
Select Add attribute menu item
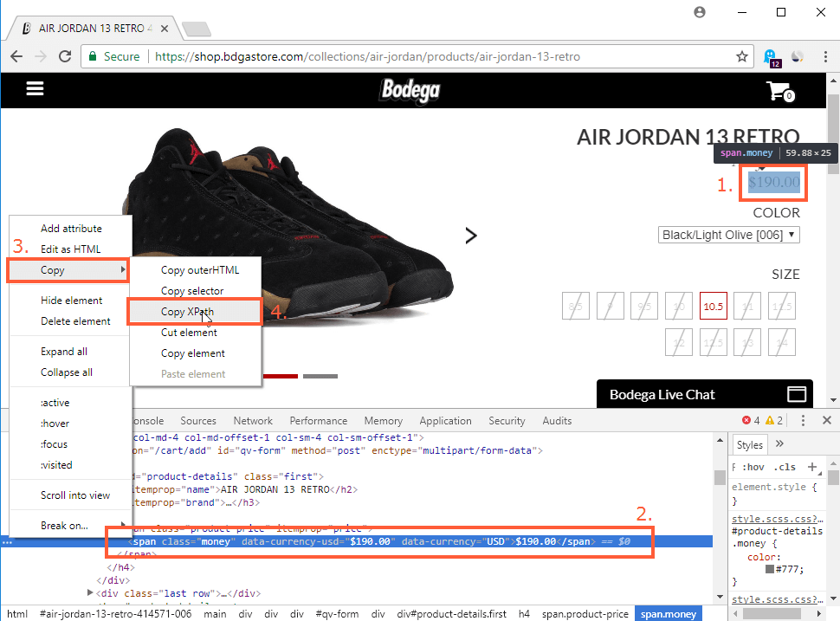[x=71, y=229]
